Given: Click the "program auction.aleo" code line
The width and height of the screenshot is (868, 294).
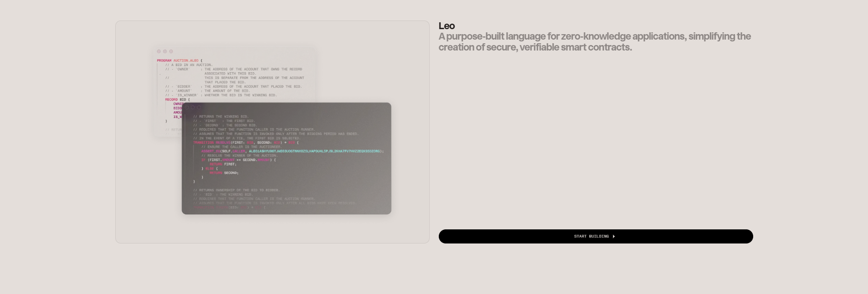Looking at the screenshot, I should click(x=180, y=61).
